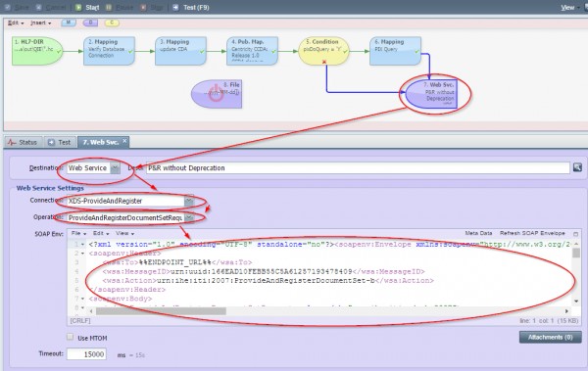
Task: Click the icon right of description field
Action: pyautogui.click(x=577, y=167)
